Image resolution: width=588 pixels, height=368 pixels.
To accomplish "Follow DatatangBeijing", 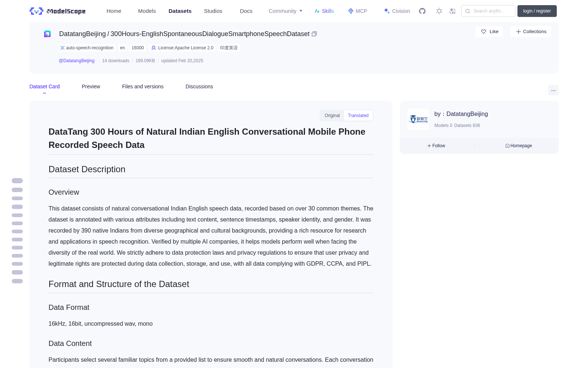I will [436, 146].
